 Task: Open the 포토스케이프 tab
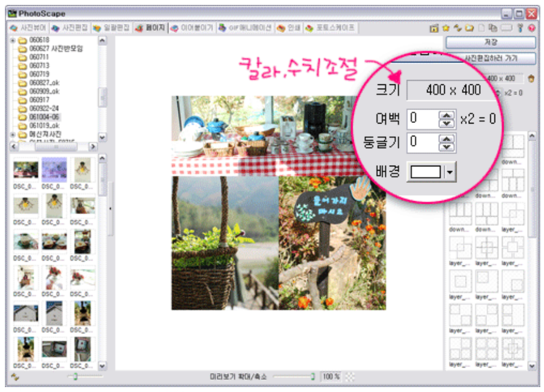(x=330, y=28)
